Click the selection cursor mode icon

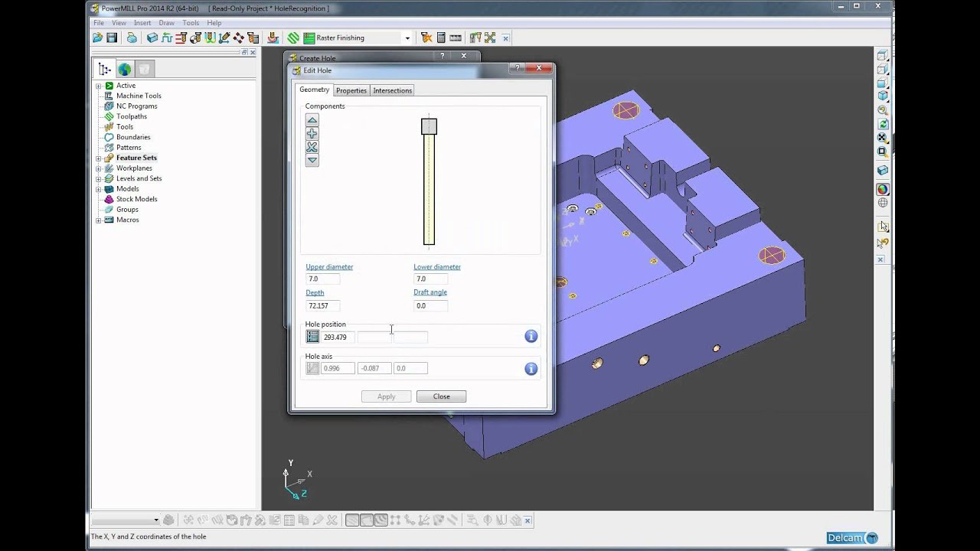point(883,227)
